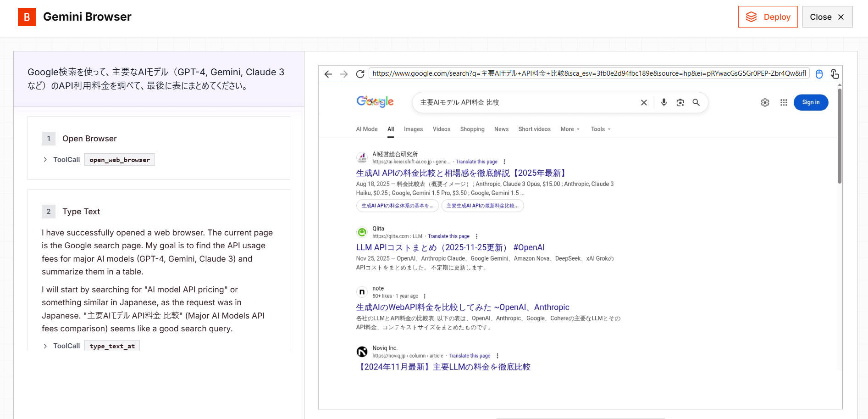Open the More search filters dropdown

click(x=570, y=129)
